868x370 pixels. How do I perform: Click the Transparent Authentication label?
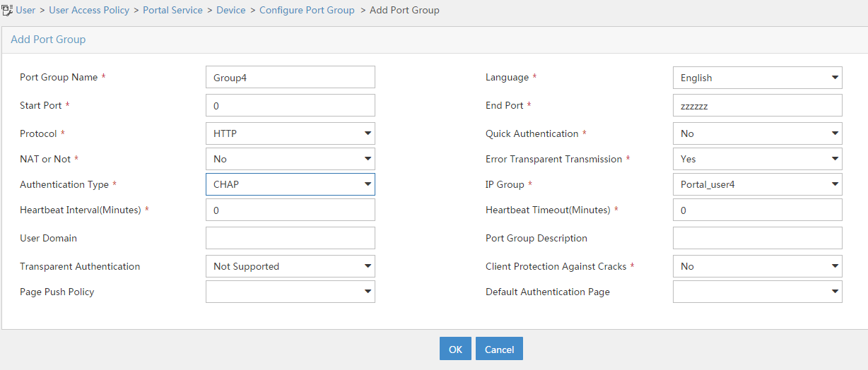click(x=80, y=266)
